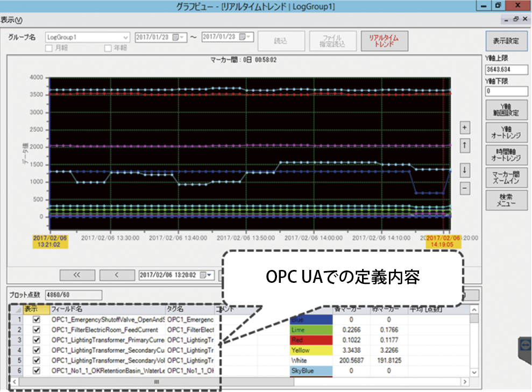Open the 2017/02/06 13:20:02 datetime dropdown
The width and height of the screenshot is (532, 392).
tap(203, 275)
